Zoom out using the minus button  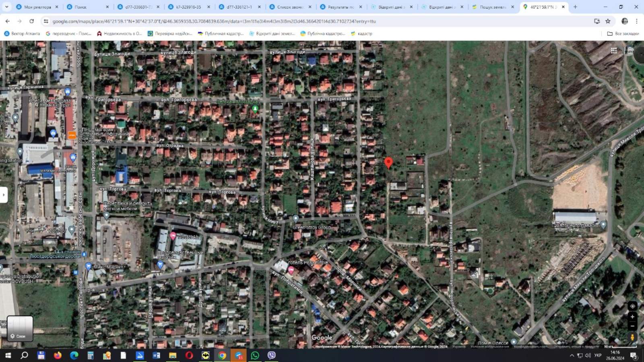[x=632, y=326]
